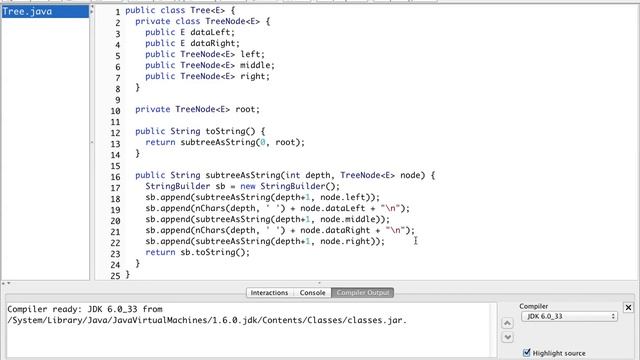Viewport: 640px width, 360px height.
Task: Toggle the Highlight source checkbox
Action: coord(527,352)
